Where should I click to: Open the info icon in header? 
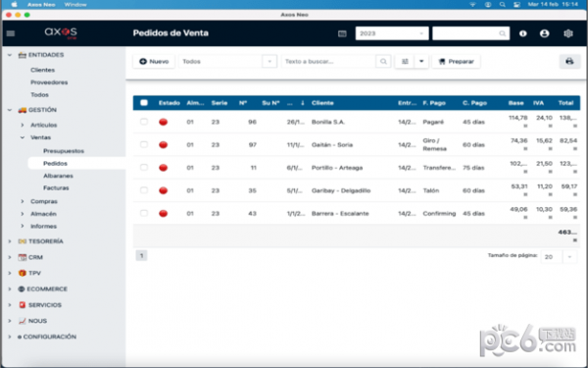coord(522,33)
